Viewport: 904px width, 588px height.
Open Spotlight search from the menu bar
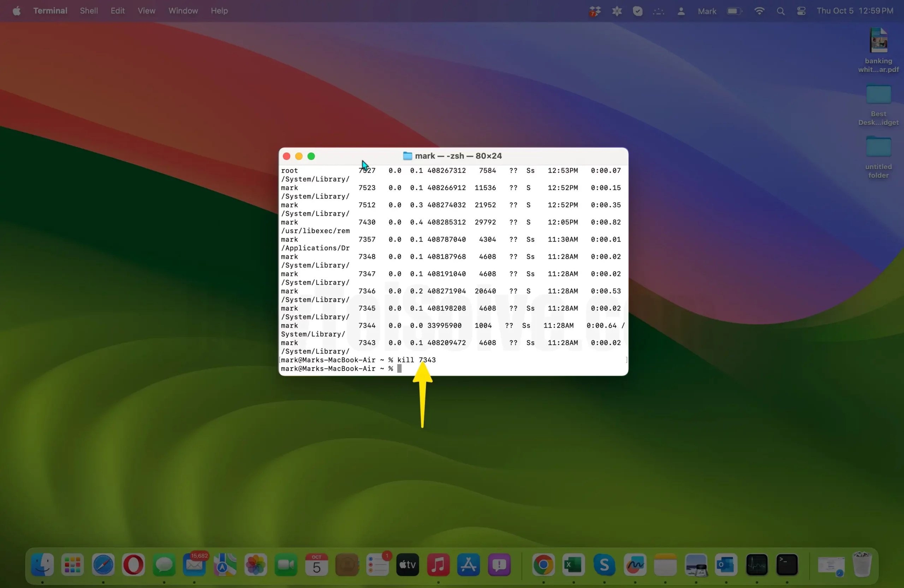click(780, 11)
